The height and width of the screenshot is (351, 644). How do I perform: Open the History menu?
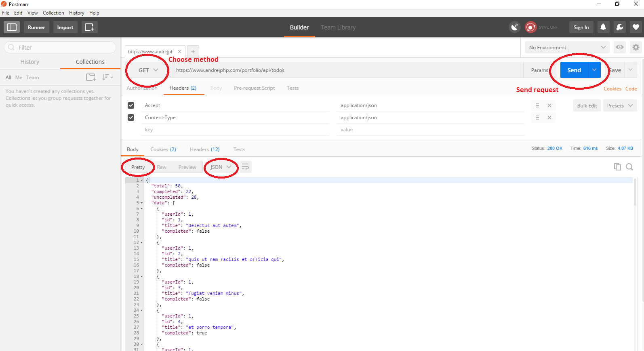pyautogui.click(x=76, y=13)
